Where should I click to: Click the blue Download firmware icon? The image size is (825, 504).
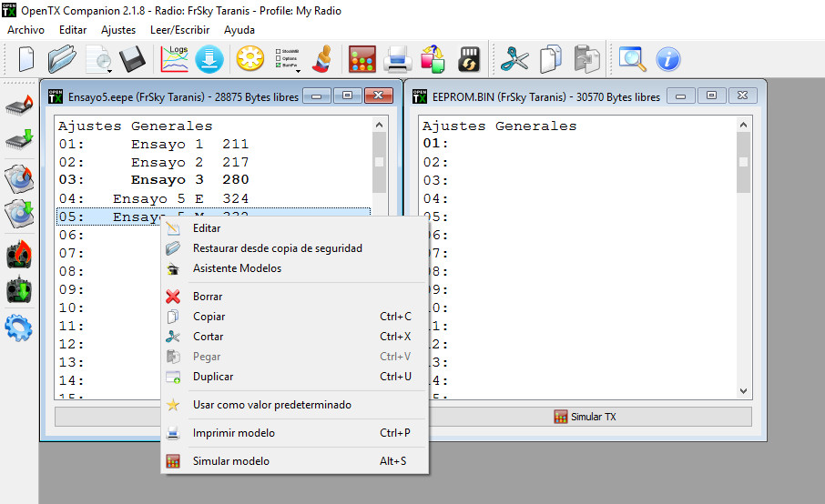(209, 59)
